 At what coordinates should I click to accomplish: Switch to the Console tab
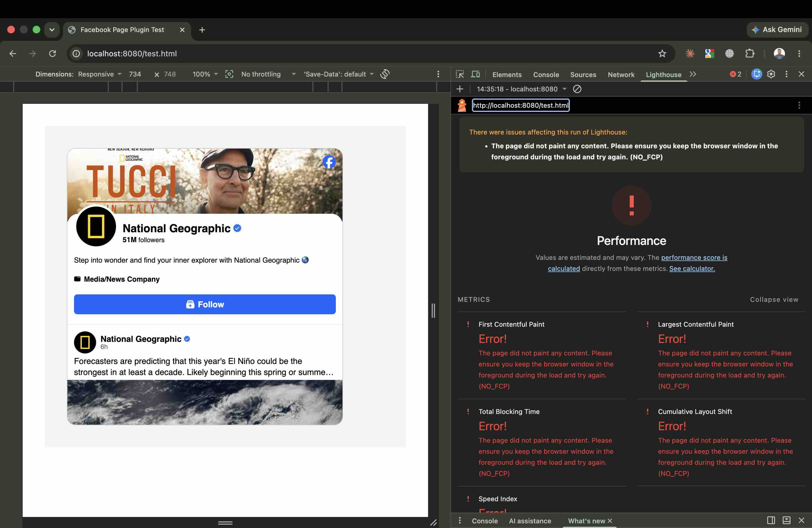pyautogui.click(x=546, y=74)
